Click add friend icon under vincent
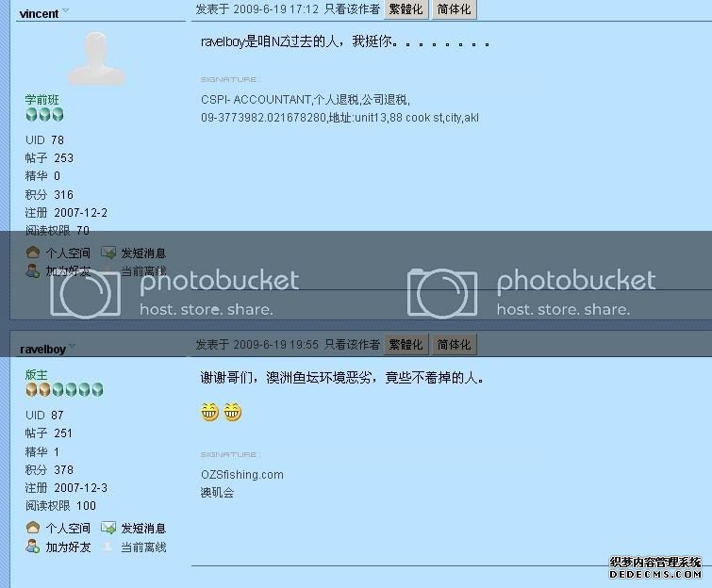Image resolution: width=712 pixels, height=588 pixels. coord(33,270)
